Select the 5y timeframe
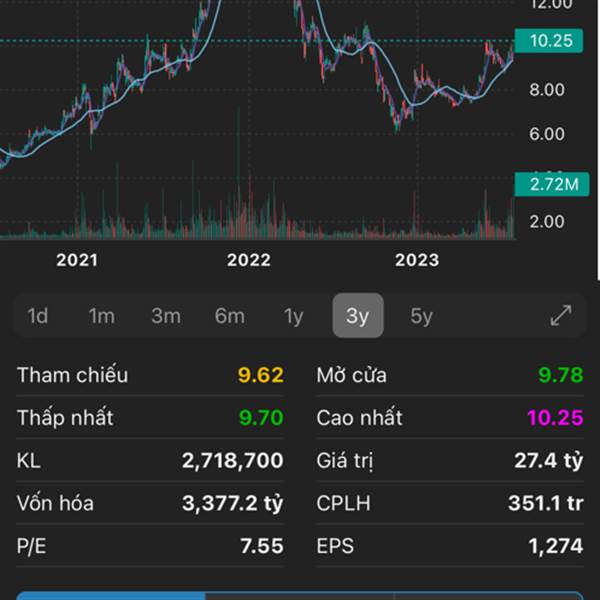600x600 pixels. pos(421,316)
